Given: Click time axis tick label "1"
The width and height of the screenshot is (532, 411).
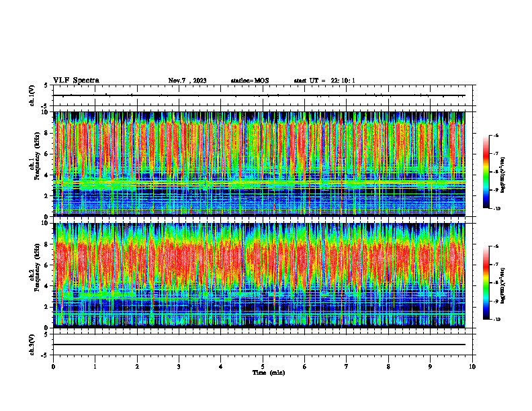Looking at the screenshot, I should (x=95, y=367).
